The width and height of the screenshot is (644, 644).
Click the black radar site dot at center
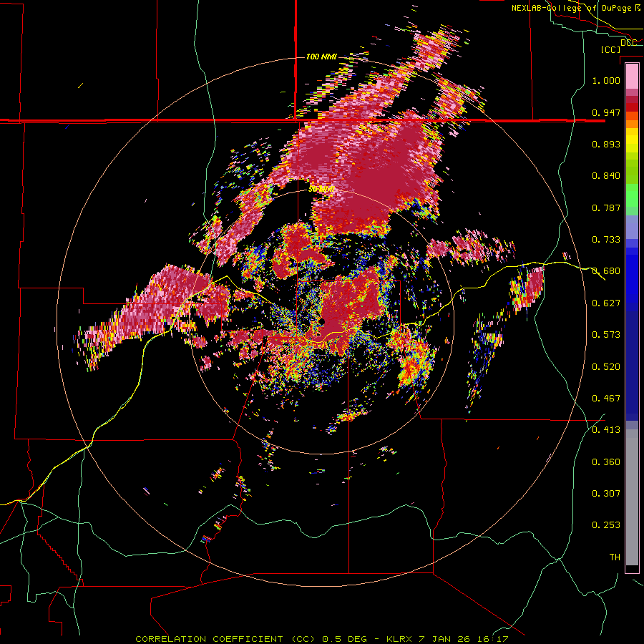click(x=323, y=321)
